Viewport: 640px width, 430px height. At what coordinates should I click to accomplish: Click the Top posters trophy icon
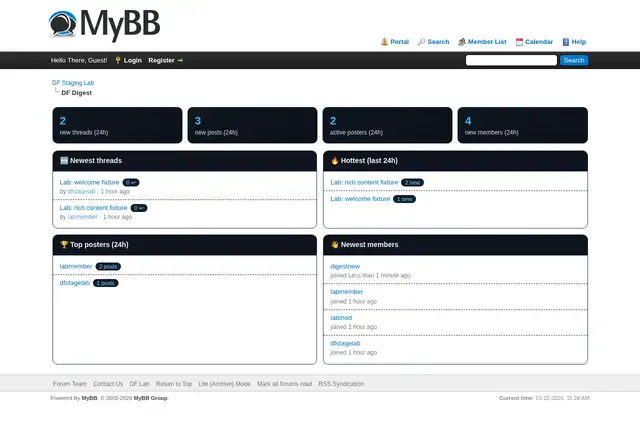click(x=64, y=245)
